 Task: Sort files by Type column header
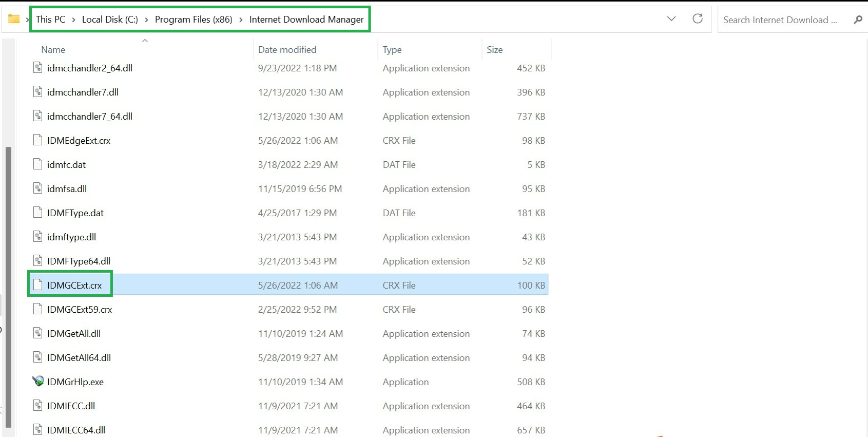392,50
